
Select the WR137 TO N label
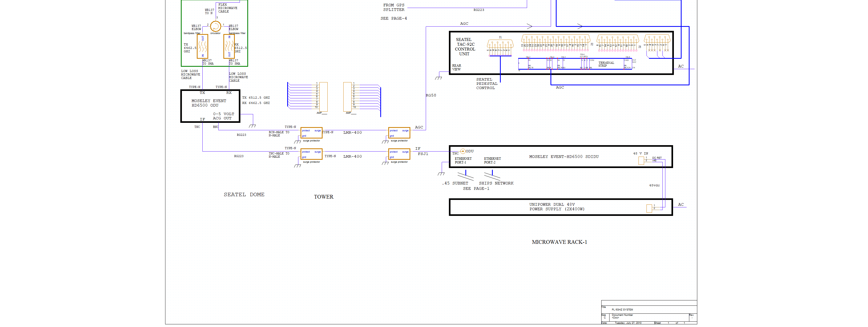point(209,11)
